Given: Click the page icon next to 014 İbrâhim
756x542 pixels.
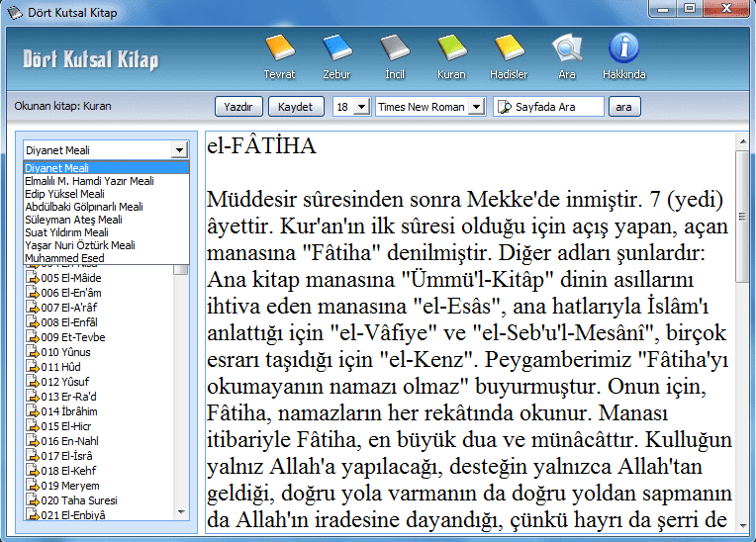Looking at the screenshot, I should tap(33, 411).
